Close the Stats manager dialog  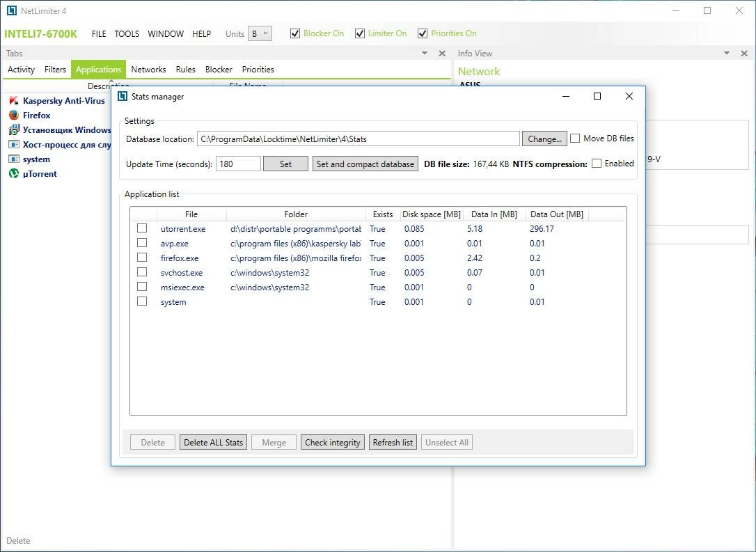click(x=629, y=97)
